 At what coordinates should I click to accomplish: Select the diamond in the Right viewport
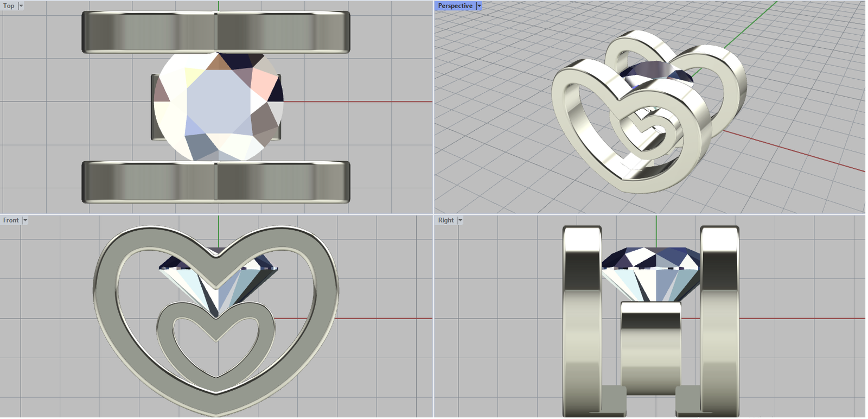click(x=651, y=271)
